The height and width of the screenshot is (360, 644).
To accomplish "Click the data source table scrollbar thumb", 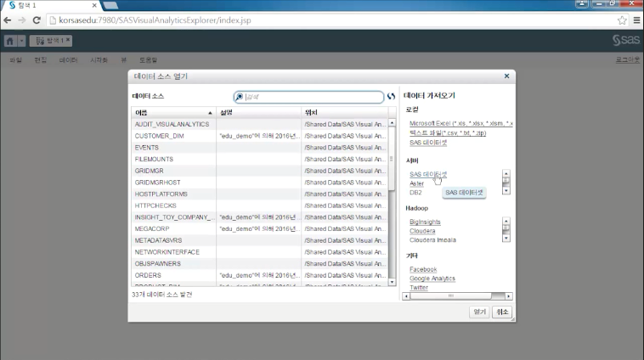I will [392, 159].
